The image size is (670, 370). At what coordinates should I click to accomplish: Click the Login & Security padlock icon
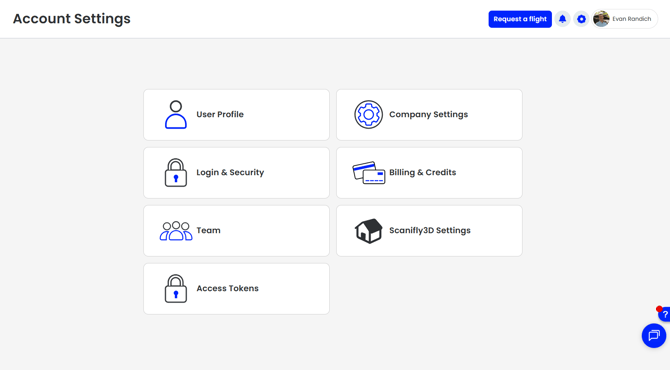tap(176, 173)
